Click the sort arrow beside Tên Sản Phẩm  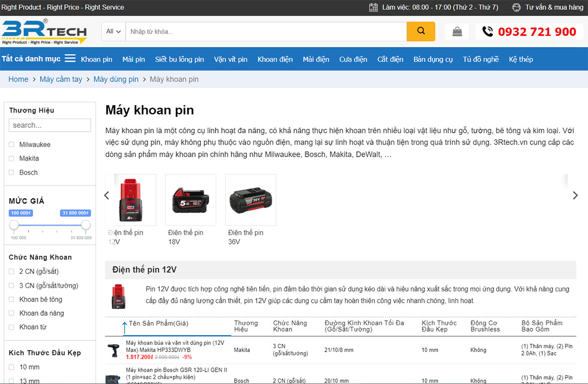coord(124,327)
